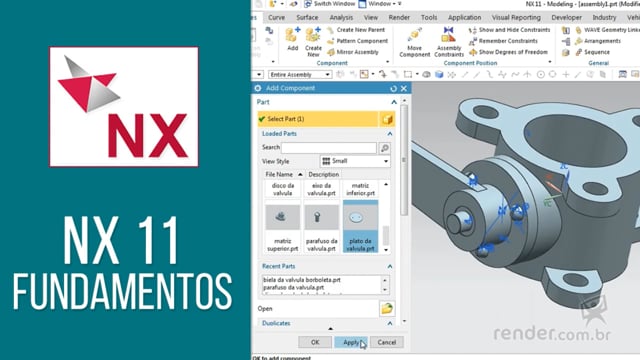Select disco da valvula part
Image resolution: width=640 pixels, height=360 pixels.
pyautogui.click(x=282, y=189)
